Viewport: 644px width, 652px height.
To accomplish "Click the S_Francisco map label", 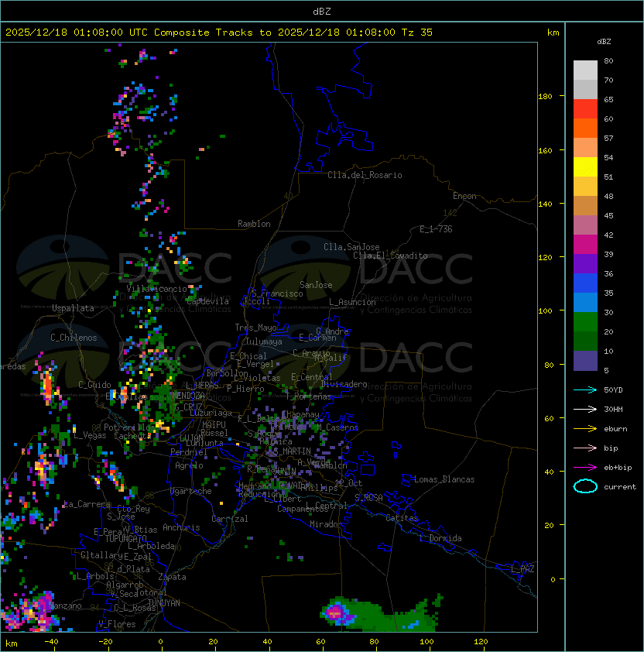I will pos(277,293).
